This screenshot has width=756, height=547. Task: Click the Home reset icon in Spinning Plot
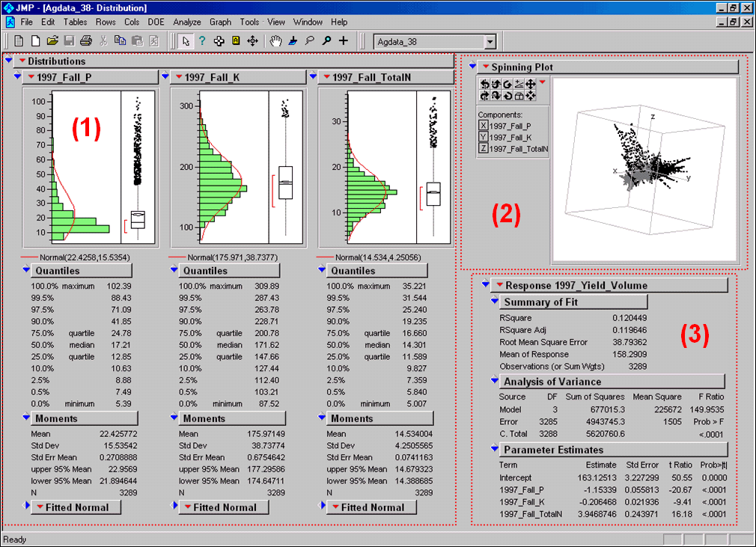click(519, 96)
